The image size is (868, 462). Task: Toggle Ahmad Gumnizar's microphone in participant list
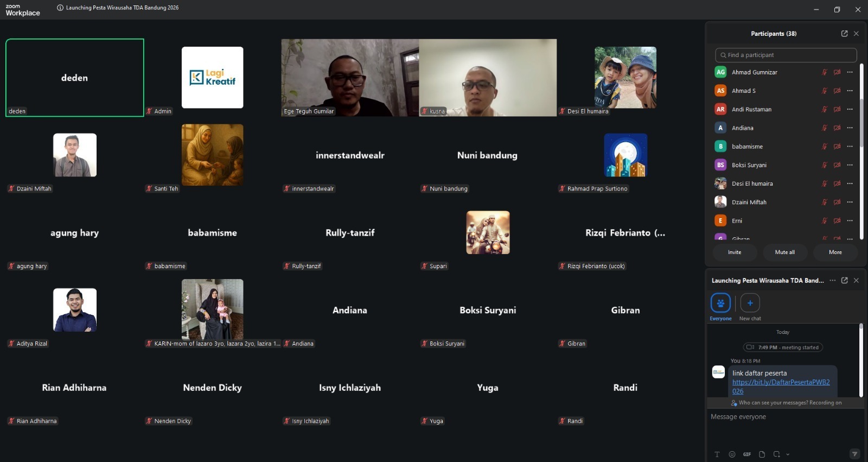tap(824, 72)
